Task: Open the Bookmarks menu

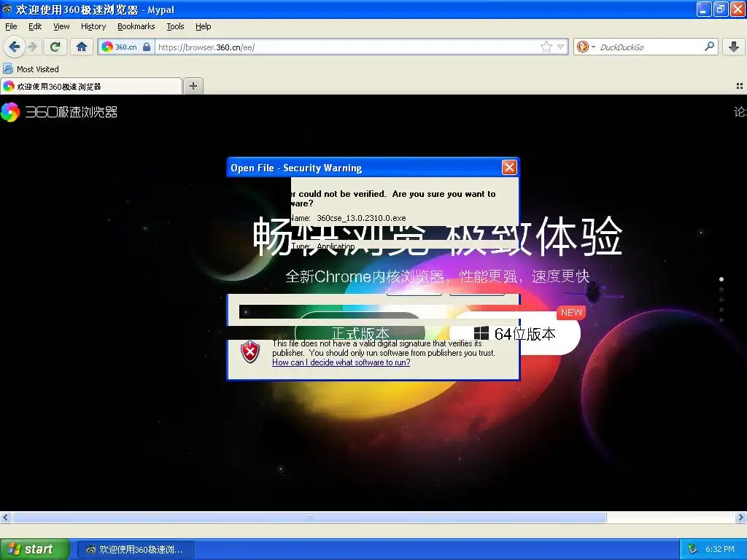Action: click(x=136, y=26)
